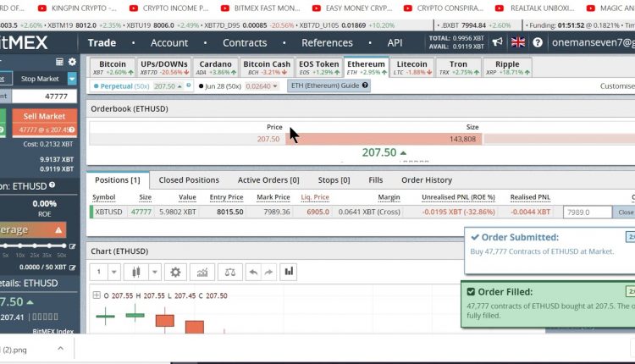Switch to the Closed Positions tab
Image resolution: width=635 pixels, height=364 pixels.
[189, 179]
